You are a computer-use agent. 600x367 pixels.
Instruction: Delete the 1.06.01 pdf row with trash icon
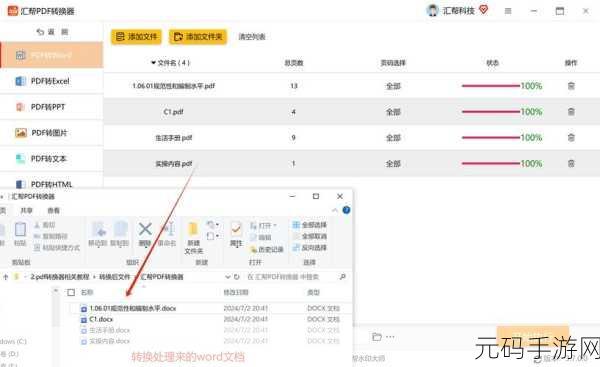571,86
